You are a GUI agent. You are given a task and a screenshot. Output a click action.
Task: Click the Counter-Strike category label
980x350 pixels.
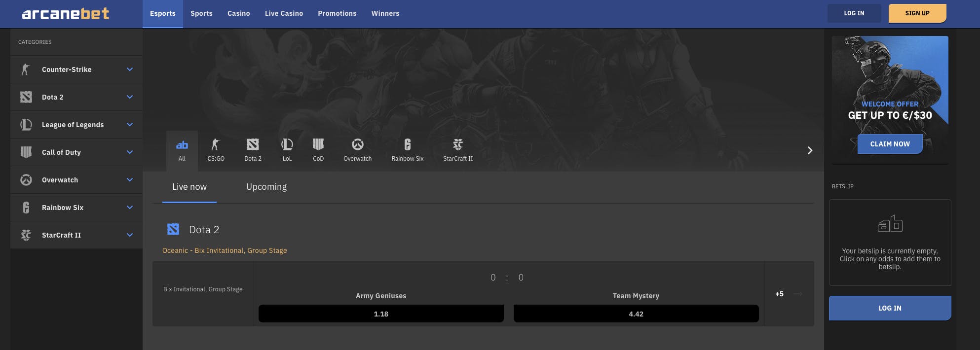[x=67, y=70]
